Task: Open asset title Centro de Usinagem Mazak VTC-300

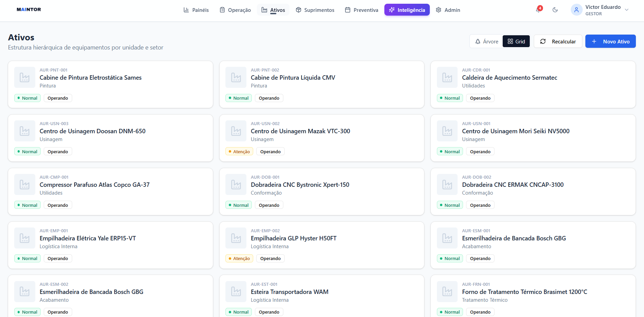Action: [300, 131]
